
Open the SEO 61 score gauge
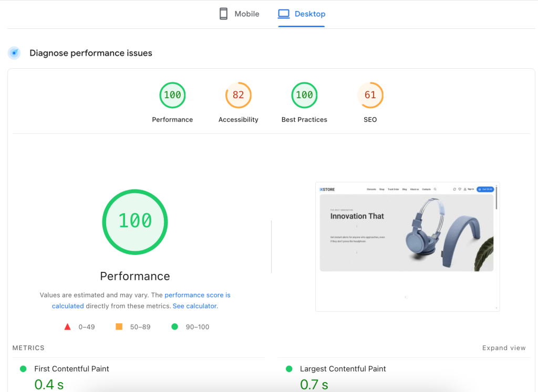pos(370,95)
